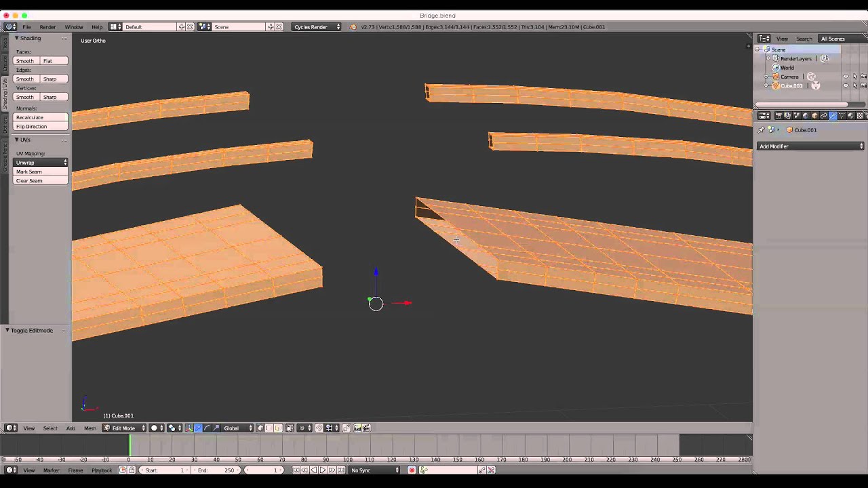Toggle Camera selectability cursor icon
The image size is (868, 488).
pyautogui.click(x=854, y=77)
